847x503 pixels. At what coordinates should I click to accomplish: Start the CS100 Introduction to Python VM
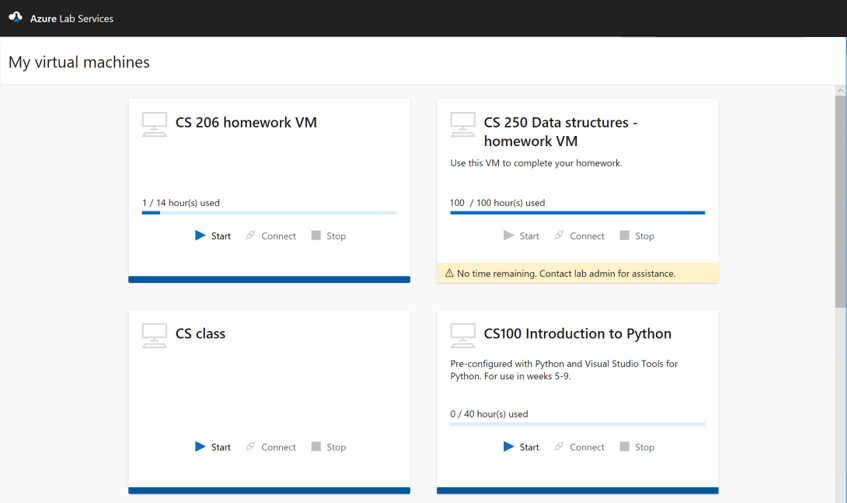pyautogui.click(x=521, y=447)
